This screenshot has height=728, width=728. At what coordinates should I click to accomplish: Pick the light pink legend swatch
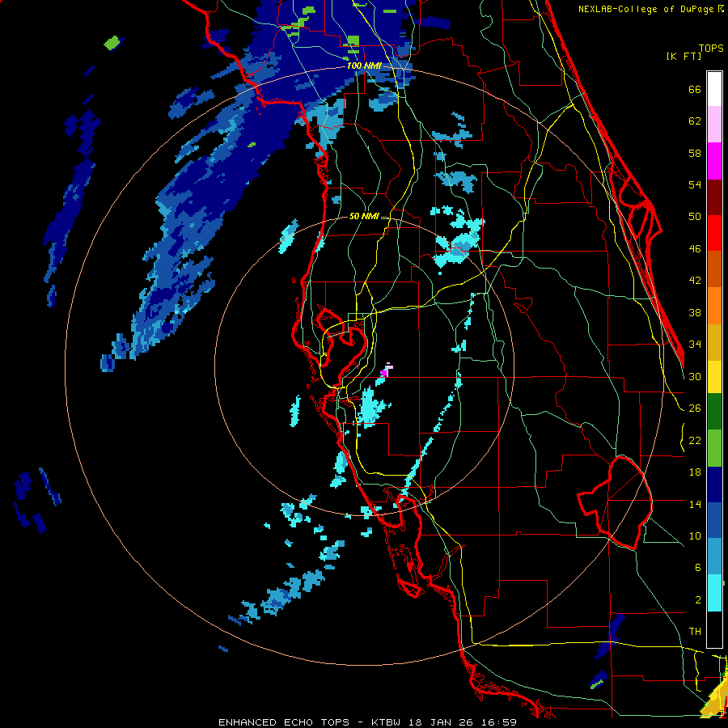pos(714,125)
